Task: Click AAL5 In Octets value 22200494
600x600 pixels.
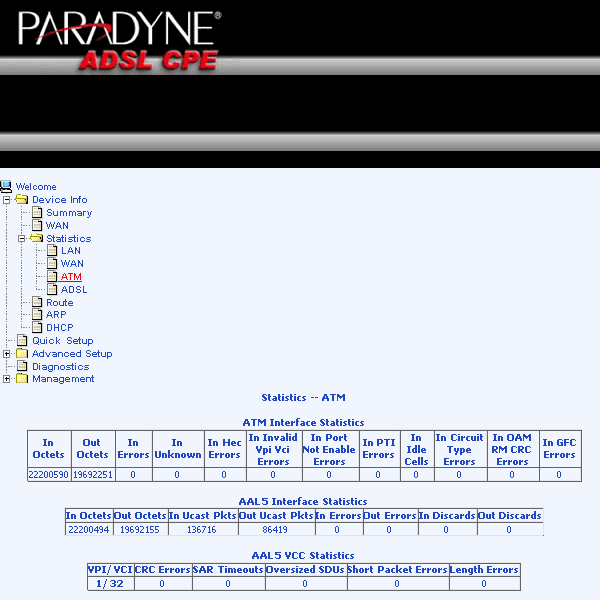Action: tap(89, 530)
